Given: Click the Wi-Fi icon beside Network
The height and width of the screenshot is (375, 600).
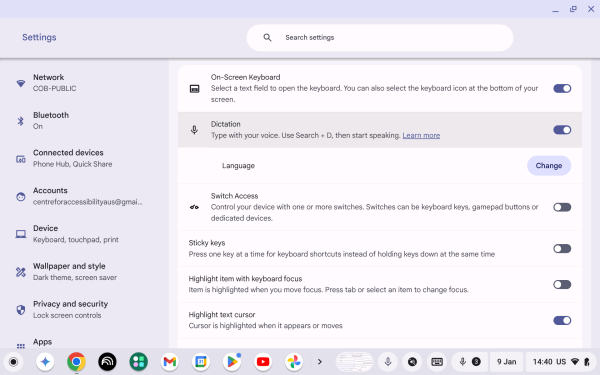Looking at the screenshot, I should pos(21,83).
